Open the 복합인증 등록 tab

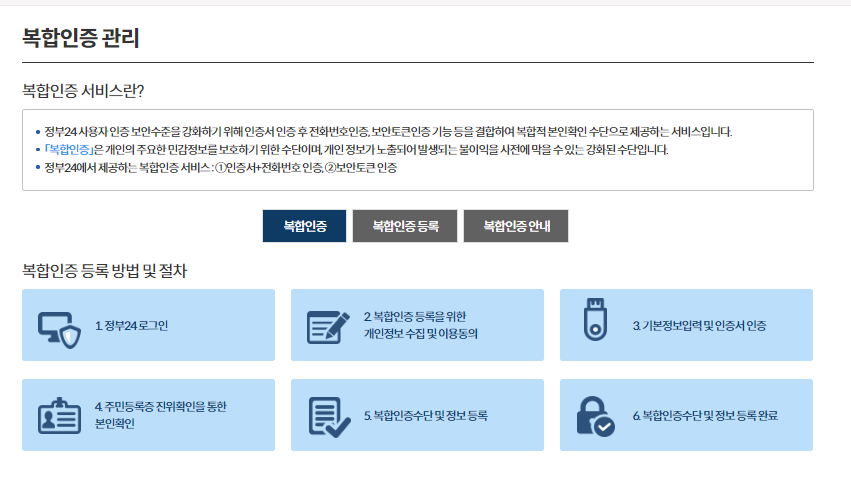coord(405,226)
